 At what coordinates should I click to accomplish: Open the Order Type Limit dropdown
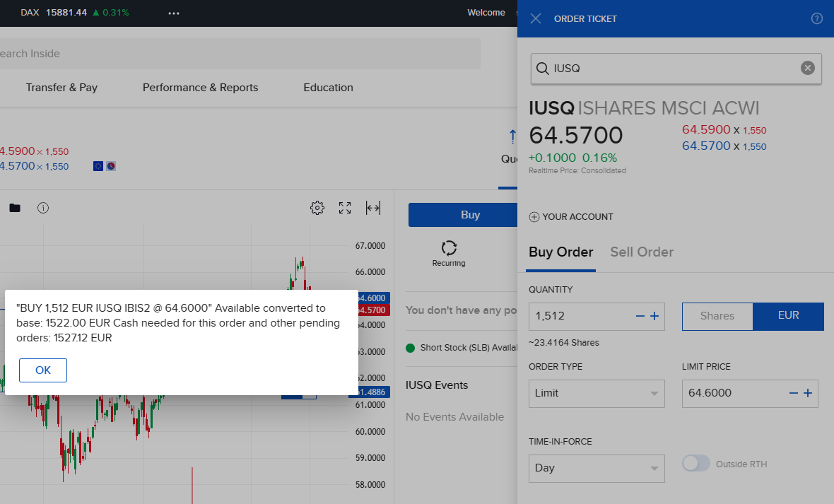point(597,393)
